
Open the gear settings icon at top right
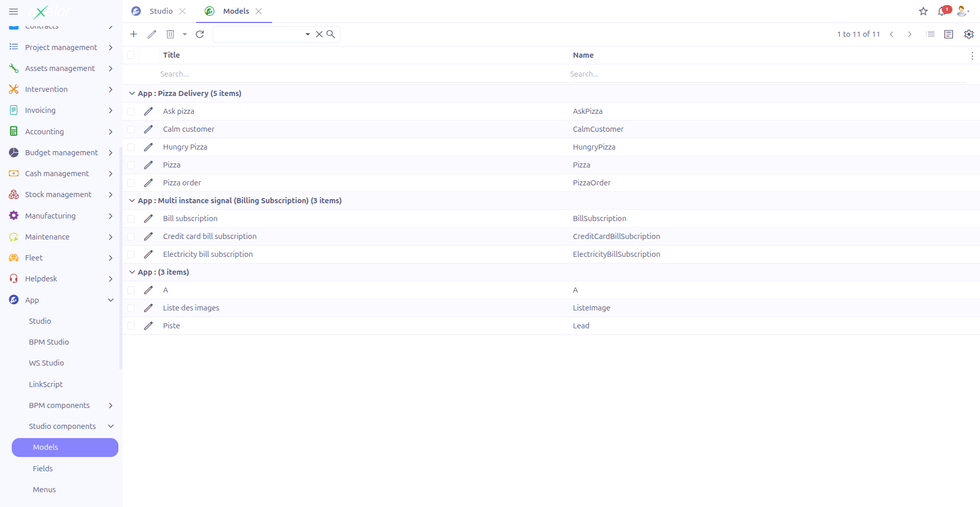click(x=968, y=34)
